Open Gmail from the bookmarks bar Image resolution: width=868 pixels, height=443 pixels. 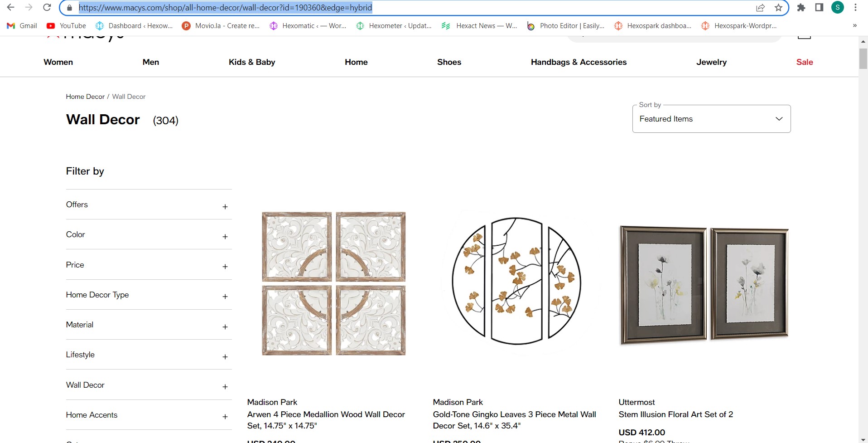(21, 26)
